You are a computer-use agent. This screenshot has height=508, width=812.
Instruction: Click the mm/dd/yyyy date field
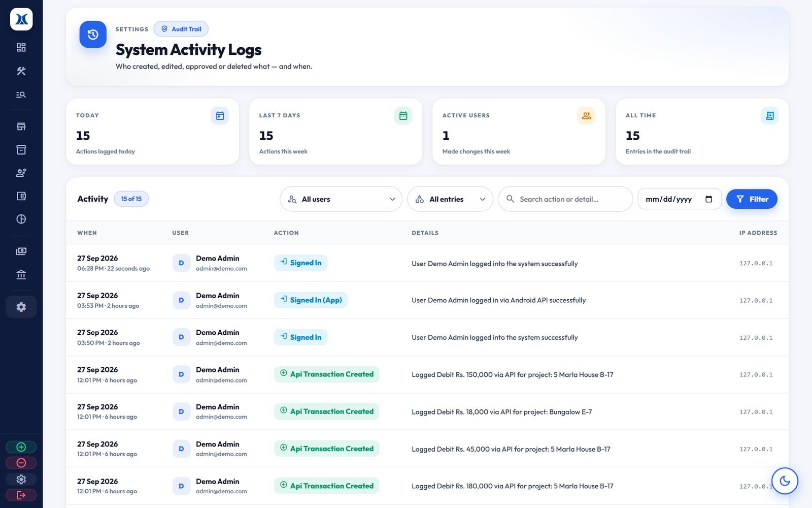pos(679,199)
